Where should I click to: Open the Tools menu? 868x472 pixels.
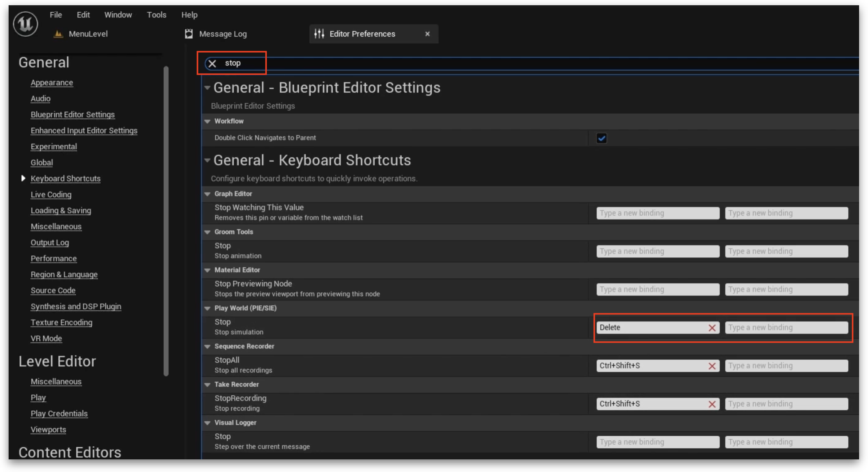coord(156,14)
